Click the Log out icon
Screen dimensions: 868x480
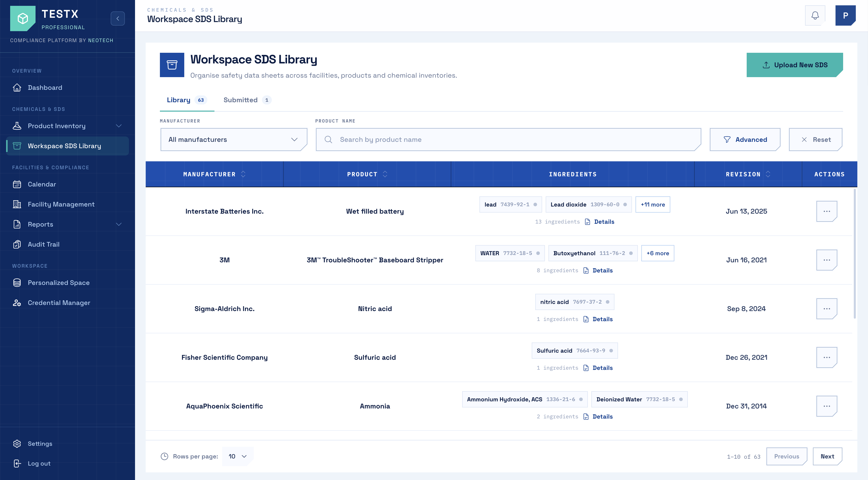tap(17, 464)
